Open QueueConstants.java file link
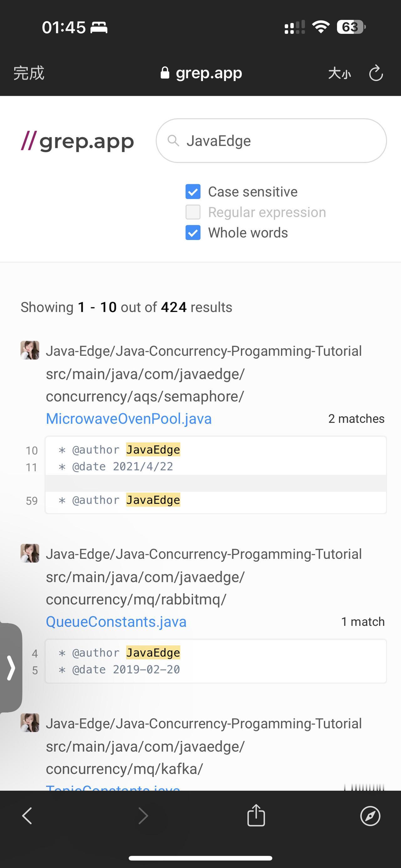The width and height of the screenshot is (401, 868). tap(116, 622)
